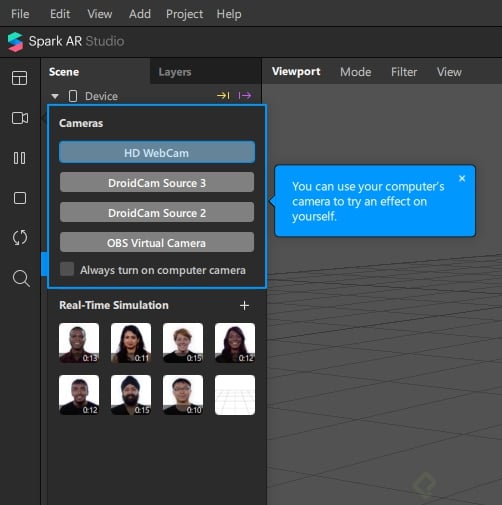Add a Real-Time Simulation video with plus
The height and width of the screenshot is (505, 502).
pyautogui.click(x=244, y=305)
